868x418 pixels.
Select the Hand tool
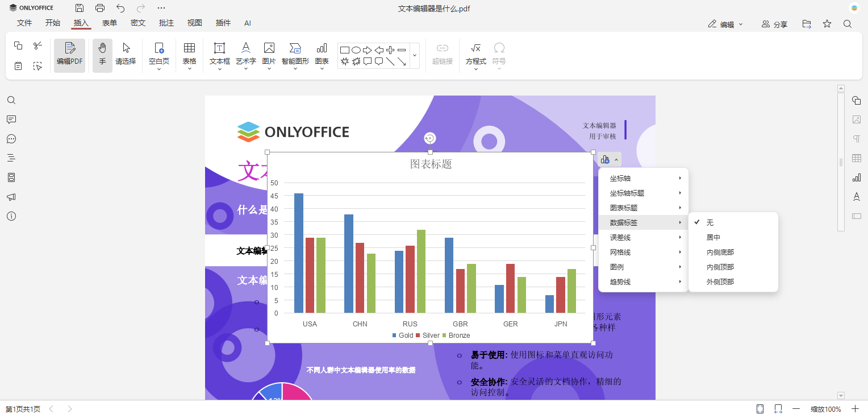point(102,55)
